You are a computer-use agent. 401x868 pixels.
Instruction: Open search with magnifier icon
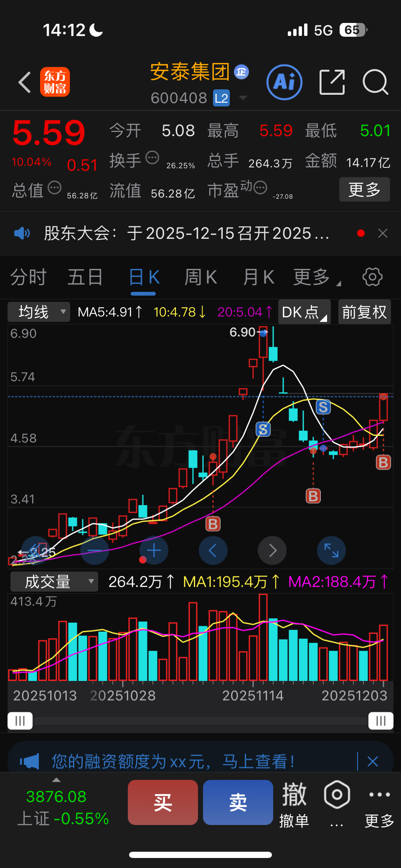(376, 82)
